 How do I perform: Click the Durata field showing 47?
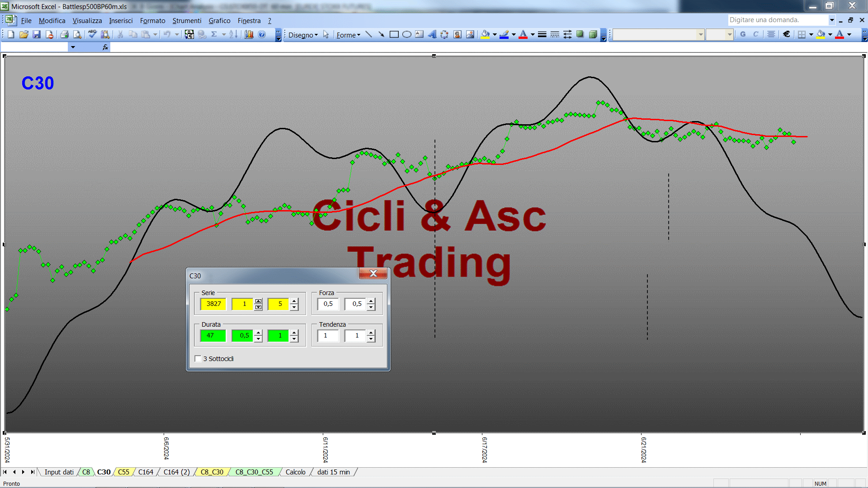point(213,336)
